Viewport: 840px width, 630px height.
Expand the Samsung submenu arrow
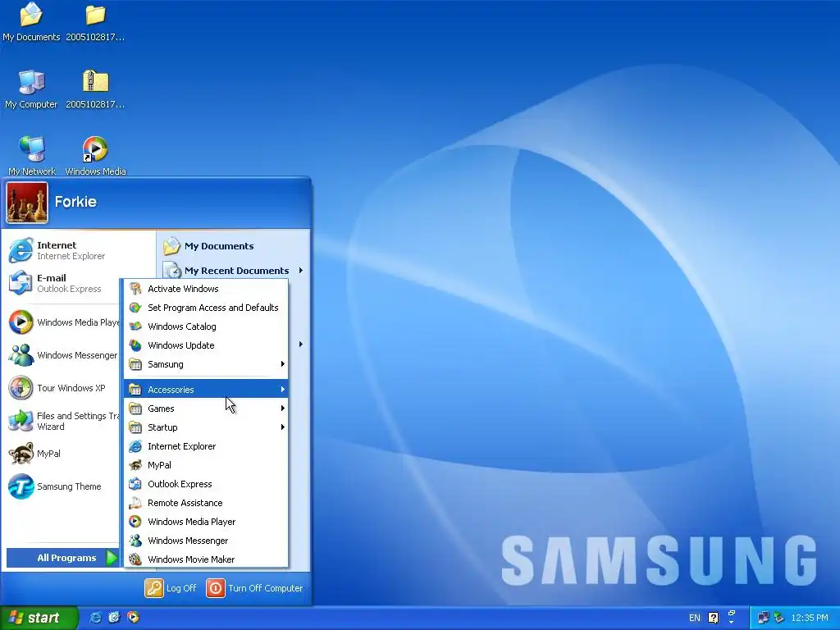283,364
